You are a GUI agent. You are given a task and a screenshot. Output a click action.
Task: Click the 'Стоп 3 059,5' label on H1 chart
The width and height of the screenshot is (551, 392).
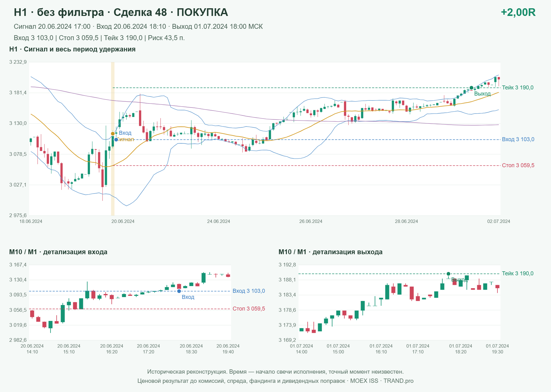click(x=518, y=165)
